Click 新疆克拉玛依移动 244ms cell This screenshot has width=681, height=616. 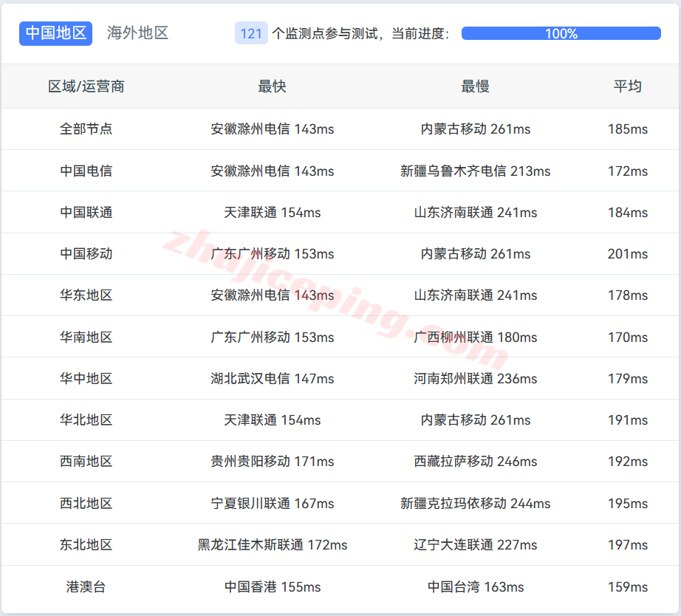point(475,504)
